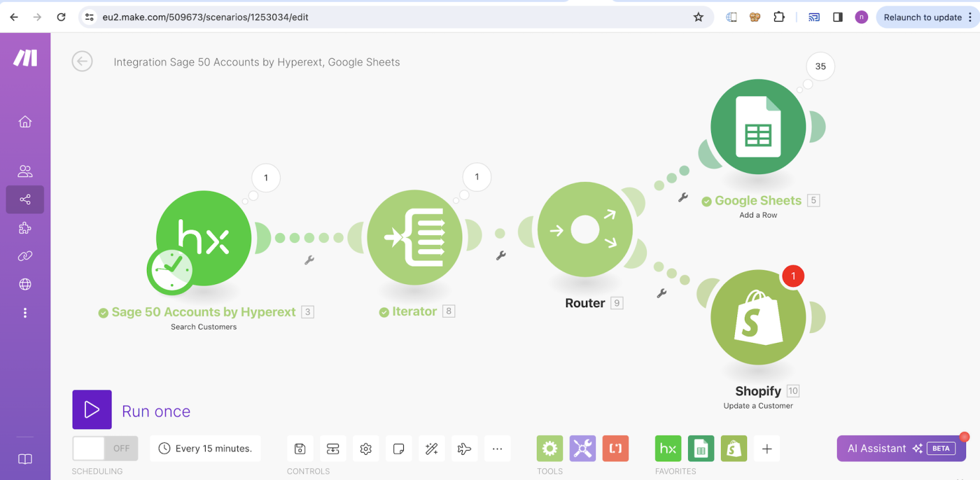Click the Run once button
The height and width of the screenshot is (480, 980).
(92, 411)
